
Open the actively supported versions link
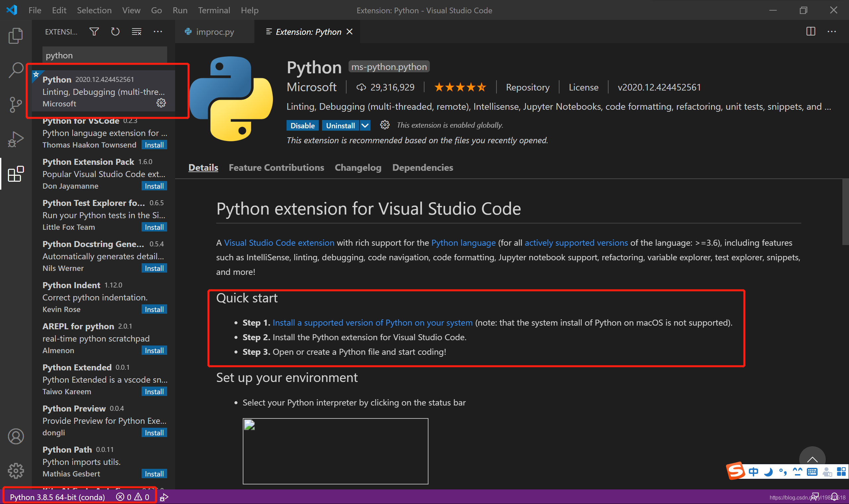[x=576, y=243]
